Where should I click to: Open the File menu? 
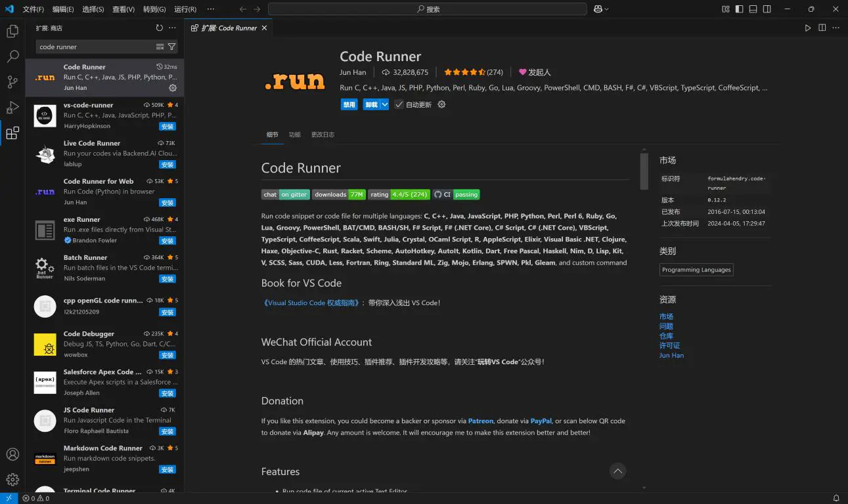click(x=33, y=9)
